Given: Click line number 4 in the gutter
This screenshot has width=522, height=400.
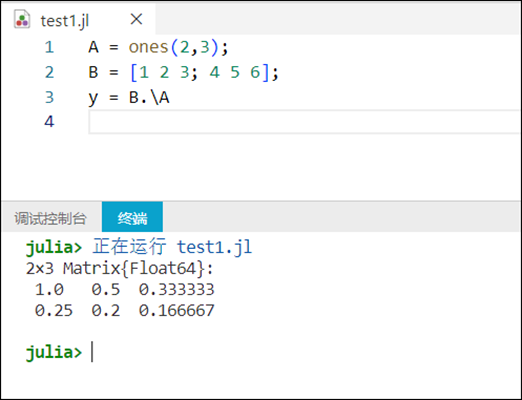Looking at the screenshot, I should [x=49, y=122].
